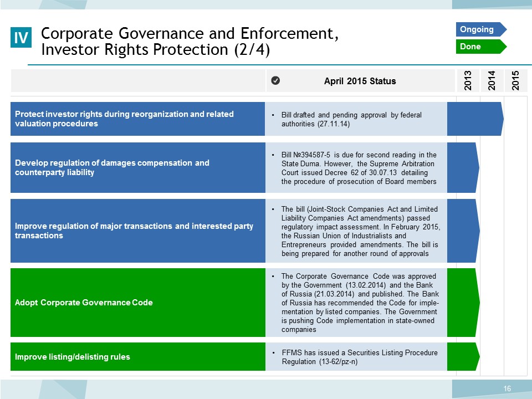Select the Done legend arrow
This screenshot has width=532, height=399.
481,47
